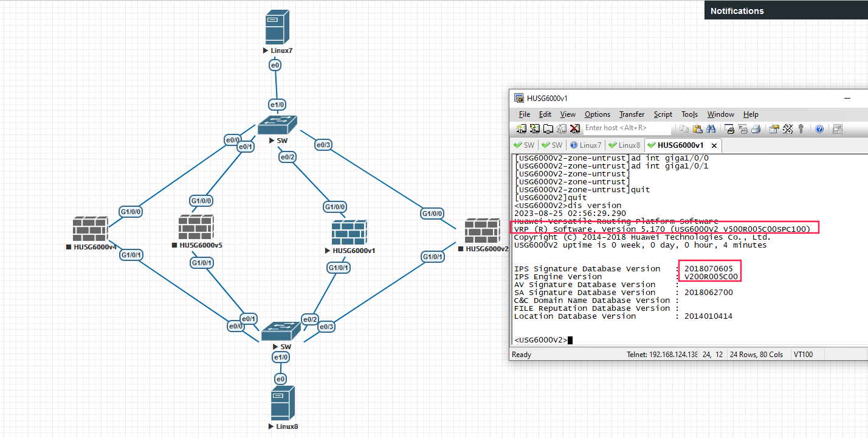This screenshot has height=438, width=868.
Task: Open the Script menu
Action: (x=663, y=114)
